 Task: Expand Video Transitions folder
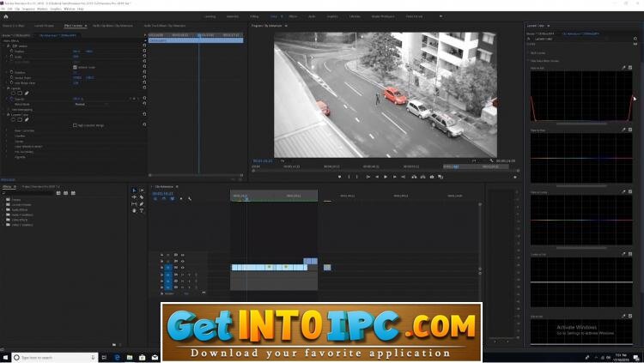3,225
